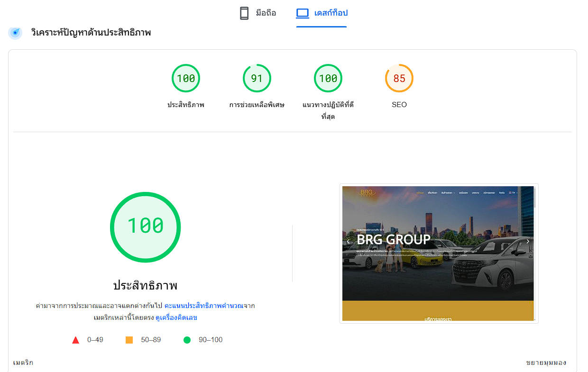Open the ดูเครื่องคิดเลข calculator link
Viewport: 588px width, 372px height.
176,318
